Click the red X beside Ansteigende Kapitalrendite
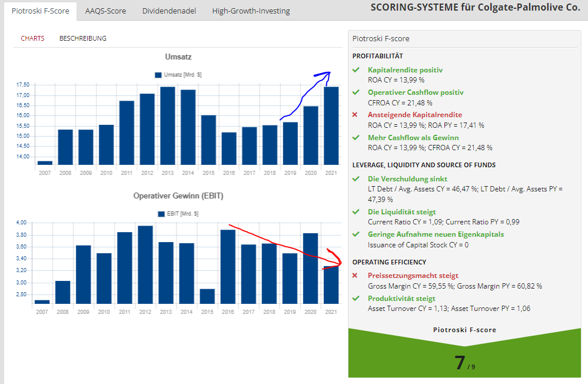Viewport: 588px width, 384px height. coord(355,114)
